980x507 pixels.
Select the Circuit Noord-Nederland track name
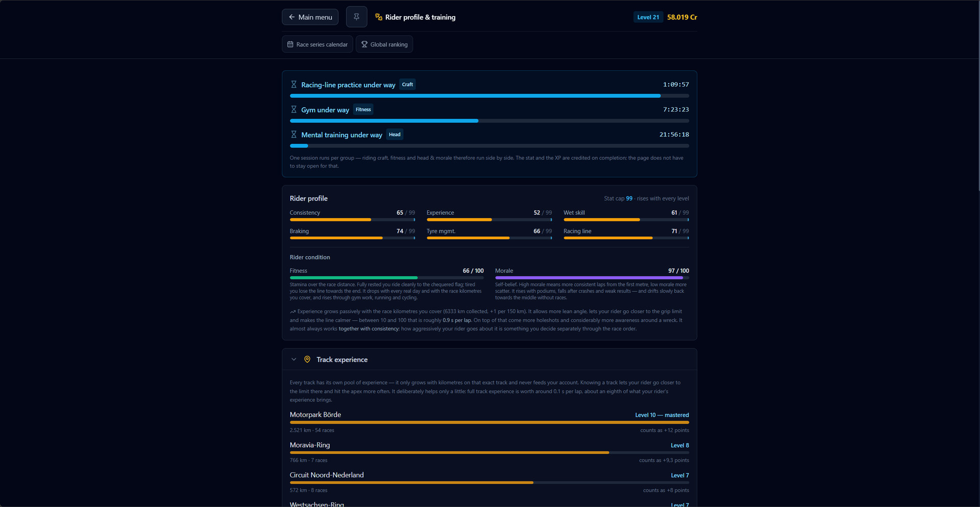(327, 475)
